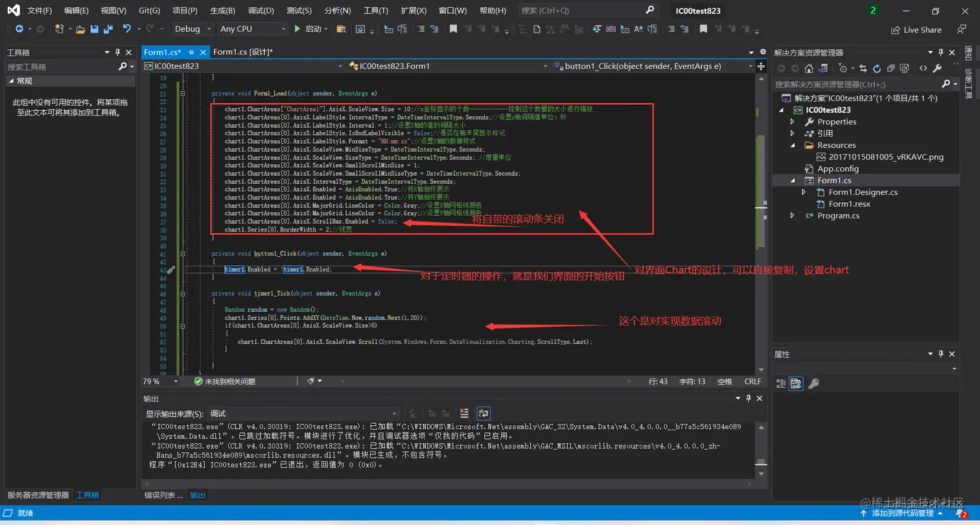This screenshot has height=525, width=980.
Task: Open the 调试(D) menu
Action: click(x=261, y=11)
